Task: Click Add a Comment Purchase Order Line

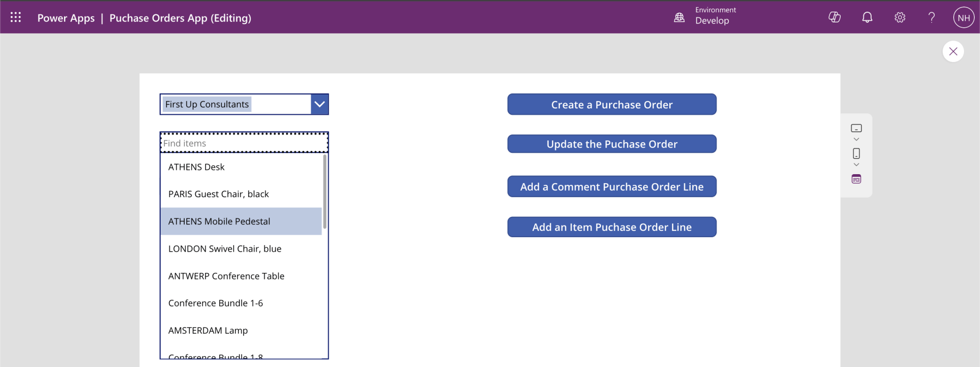Action: [x=612, y=186]
